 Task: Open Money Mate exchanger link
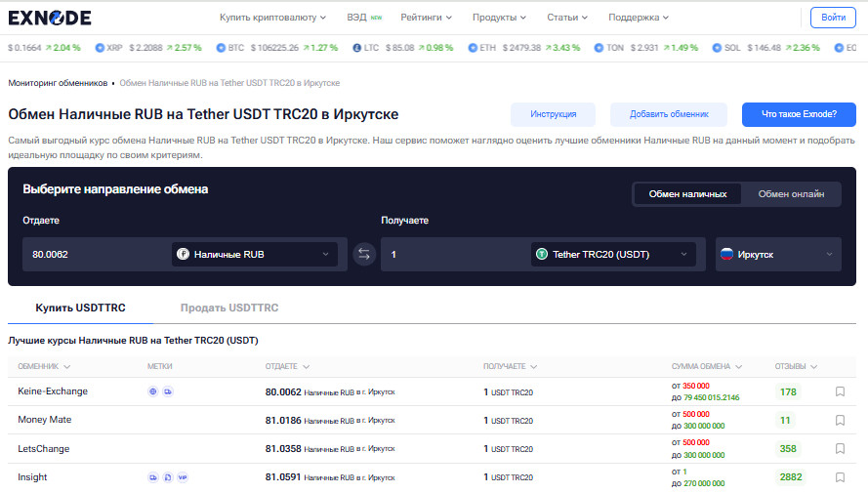(44, 420)
